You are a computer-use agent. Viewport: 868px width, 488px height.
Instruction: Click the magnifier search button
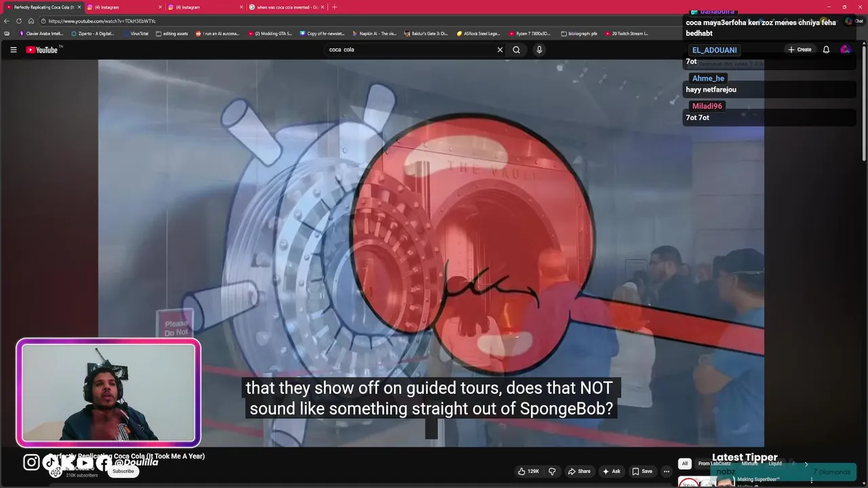point(516,49)
